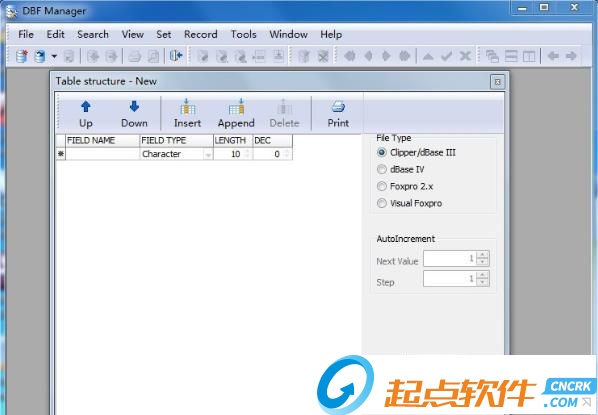Click the next record navigation icon

pyautogui.click(x=386, y=56)
